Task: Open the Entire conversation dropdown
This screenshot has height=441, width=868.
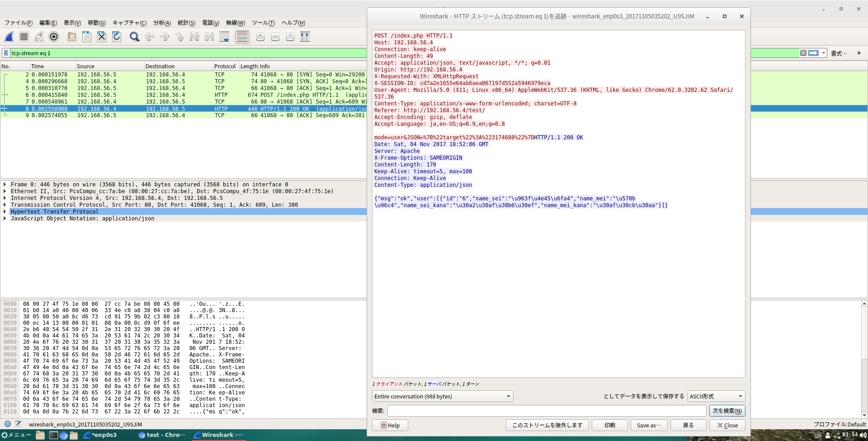Action: click(443, 396)
